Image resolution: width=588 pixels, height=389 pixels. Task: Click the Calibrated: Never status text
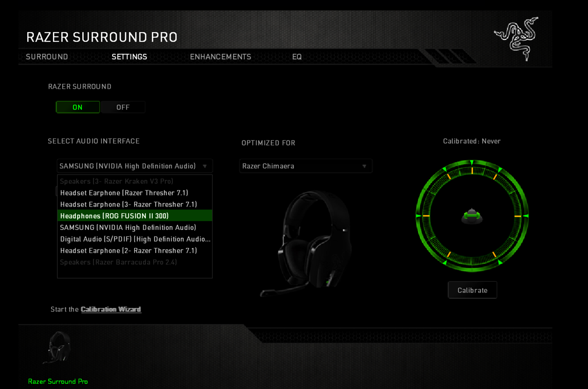coord(472,141)
